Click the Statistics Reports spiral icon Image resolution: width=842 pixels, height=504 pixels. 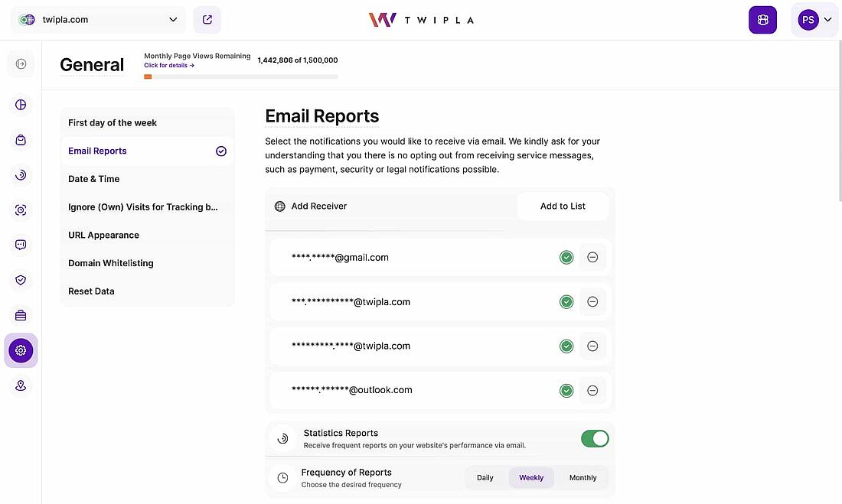[282, 438]
